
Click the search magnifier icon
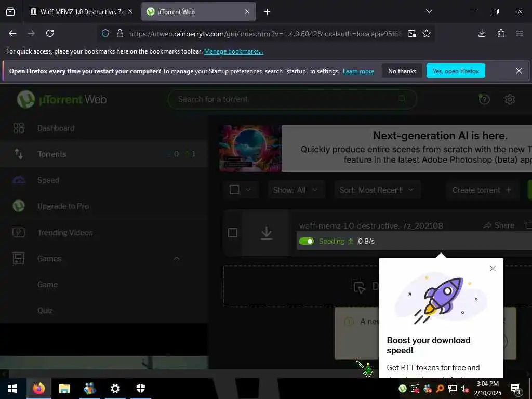pos(402,99)
